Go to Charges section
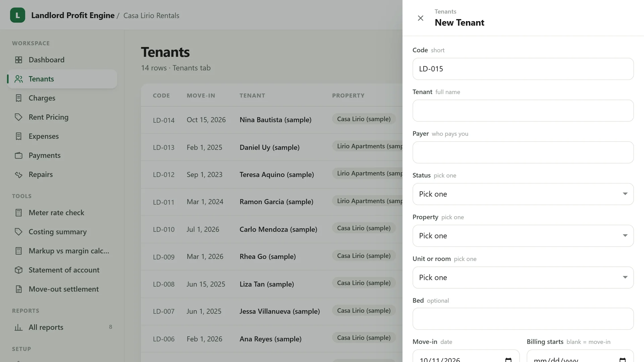This screenshot has height=362, width=644. click(62, 98)
